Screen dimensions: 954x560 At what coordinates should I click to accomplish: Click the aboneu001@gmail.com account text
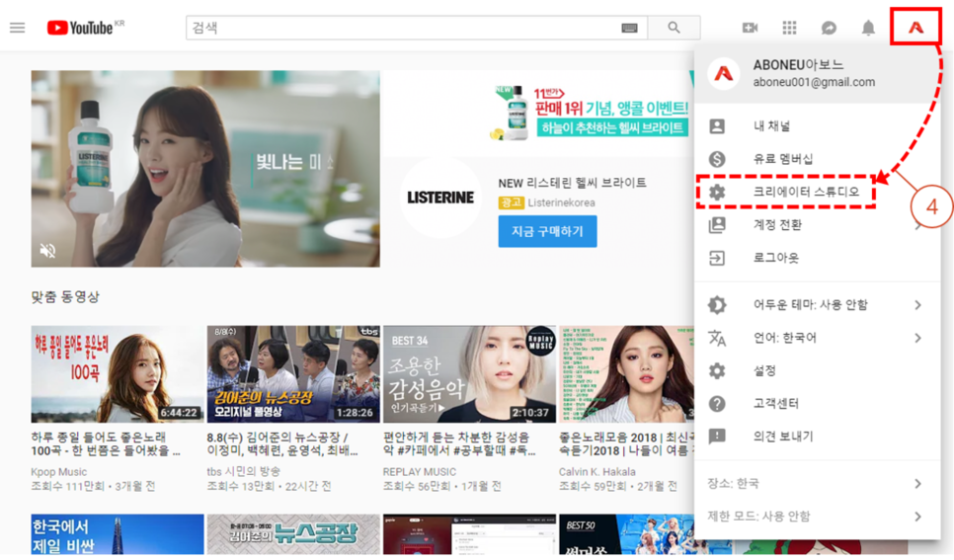pos(814,82)
